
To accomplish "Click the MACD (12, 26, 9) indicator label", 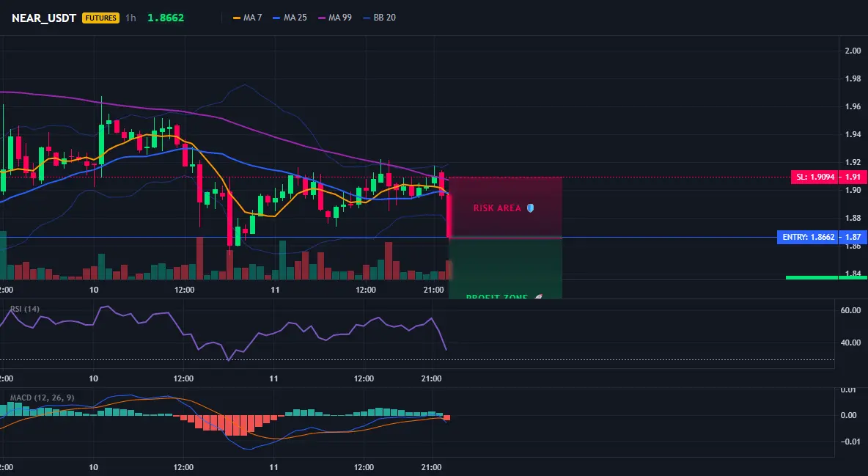I will click(42, 398).
